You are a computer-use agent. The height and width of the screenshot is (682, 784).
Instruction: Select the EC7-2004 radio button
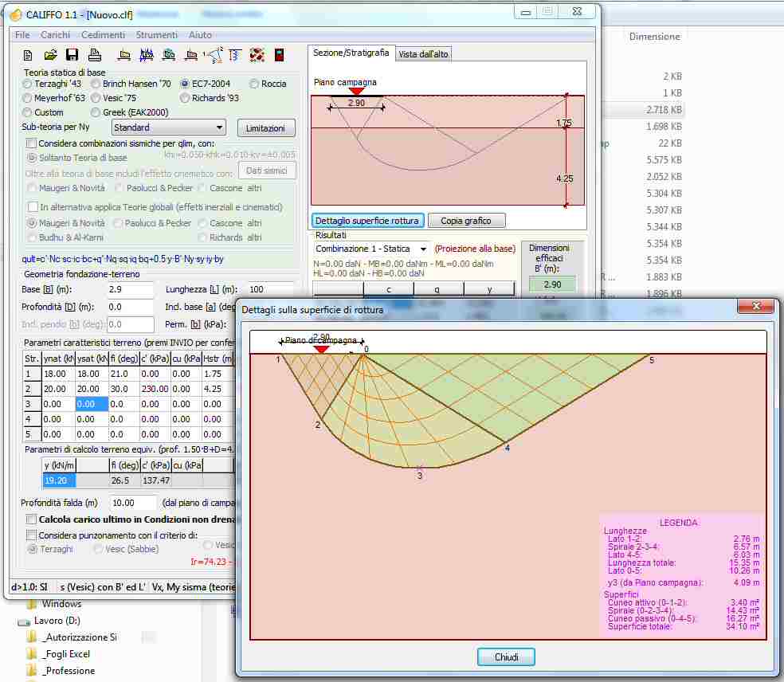click(x=185, y=84)
